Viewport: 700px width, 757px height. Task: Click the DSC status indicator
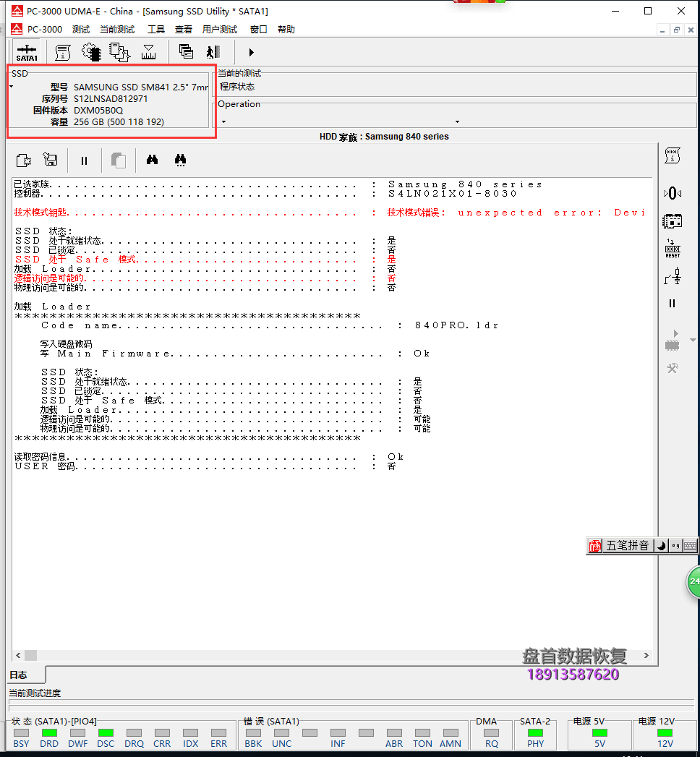(x=106, y=733)
